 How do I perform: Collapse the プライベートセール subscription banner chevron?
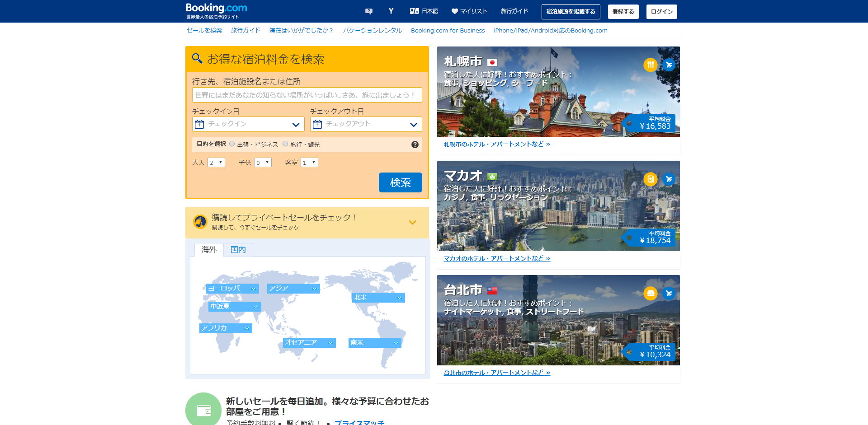412,222
